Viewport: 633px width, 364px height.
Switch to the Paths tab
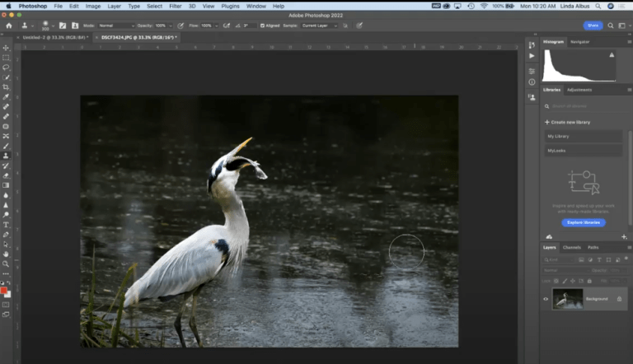(593, 247)
